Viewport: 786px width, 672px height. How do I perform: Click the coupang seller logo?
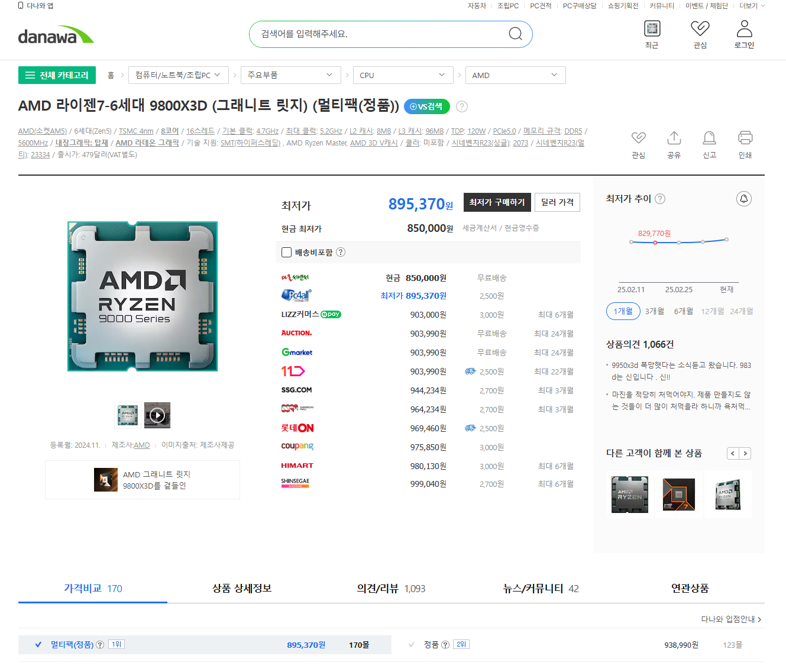click(297, 446)
